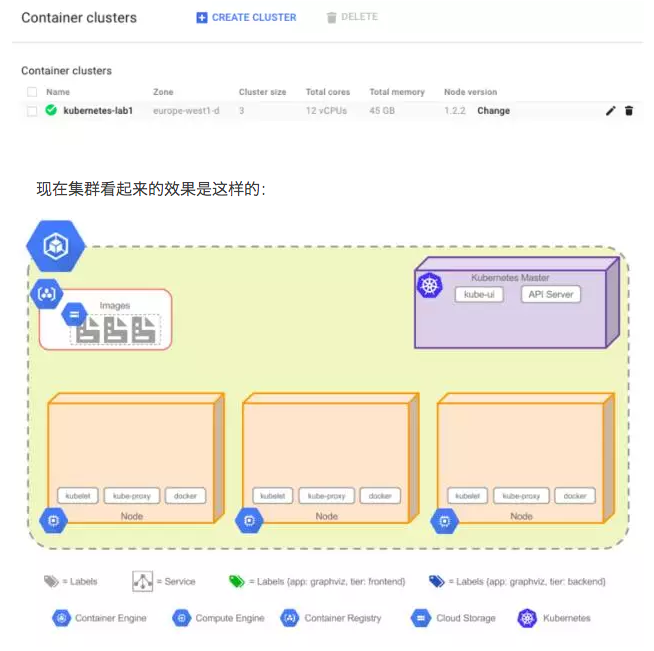Image resolution: width=654 pixels, height=651 pixels.
Task: Click the Change node version link
Action: [493, 111]
